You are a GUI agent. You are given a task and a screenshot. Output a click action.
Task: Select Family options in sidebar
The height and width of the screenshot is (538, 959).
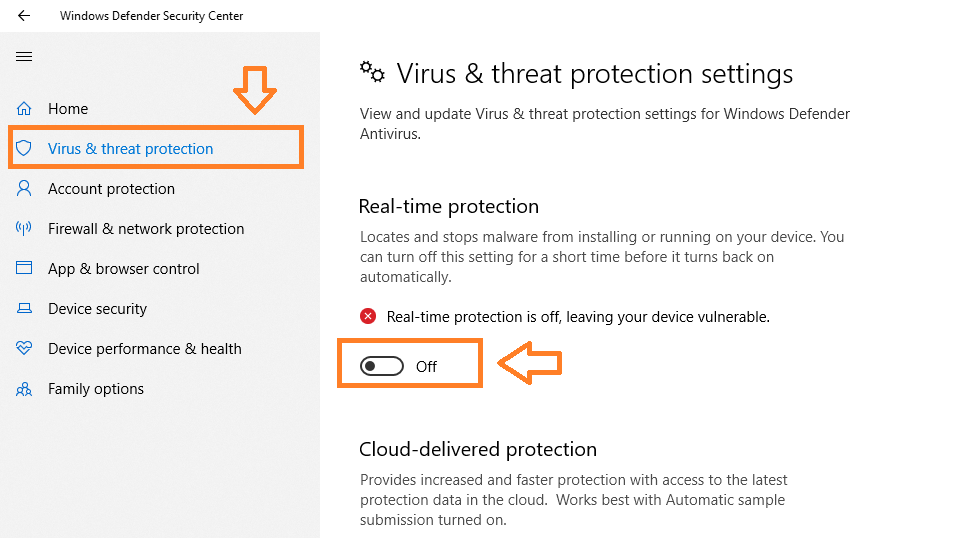point(96,389)
